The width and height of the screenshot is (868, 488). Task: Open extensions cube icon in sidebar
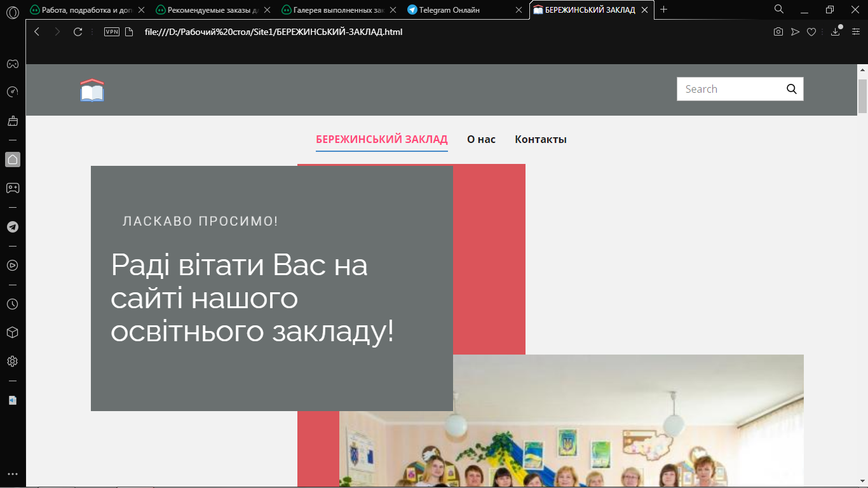tap(12, 332)
